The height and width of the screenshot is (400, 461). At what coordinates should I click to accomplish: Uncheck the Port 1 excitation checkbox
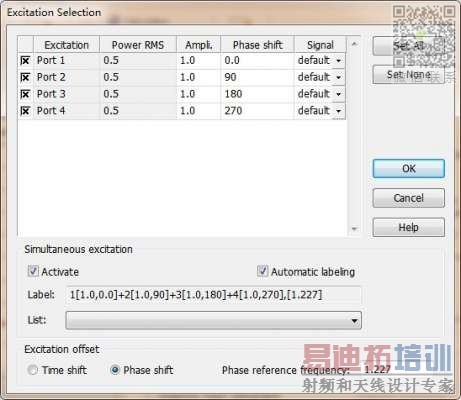[x=25, y=61]
